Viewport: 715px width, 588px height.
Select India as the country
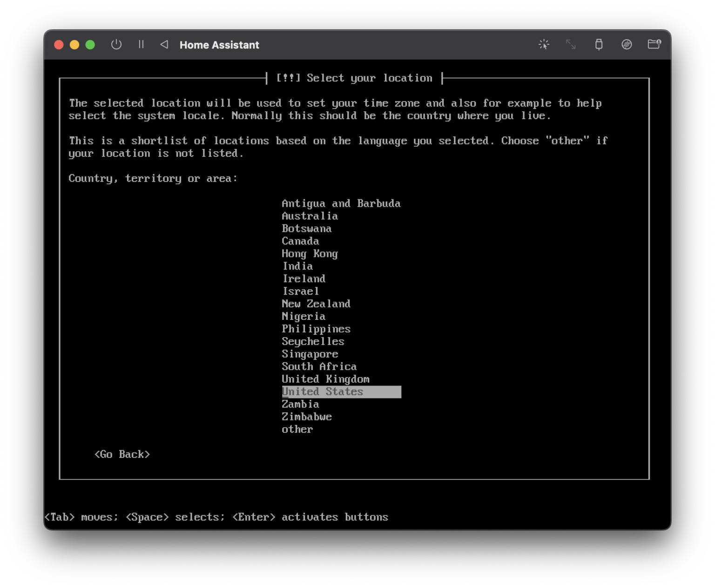297,266
